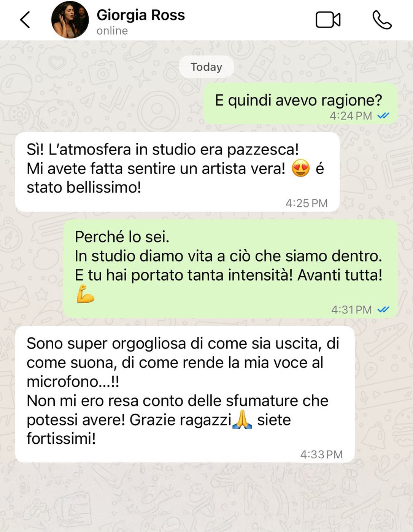This screenshot has height=532, width=413.
Task: Select the 'Sono super orgogliosa' message bubble
Action: 185,394
